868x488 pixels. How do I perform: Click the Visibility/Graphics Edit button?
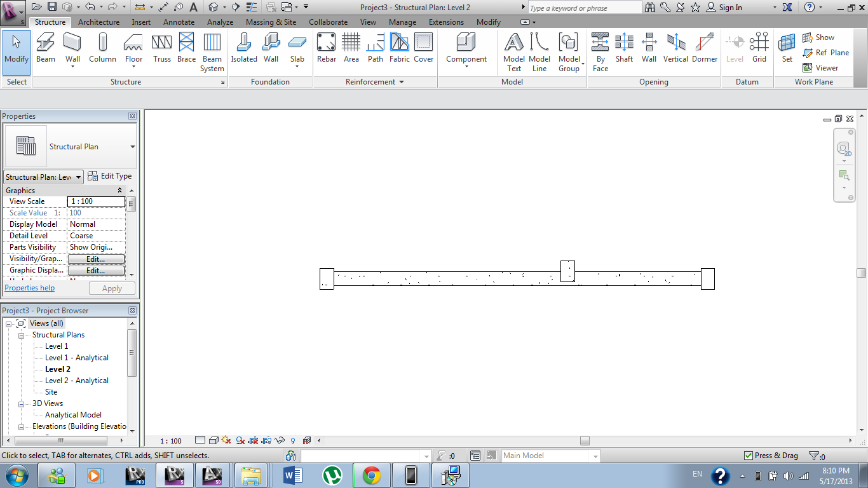96,259
